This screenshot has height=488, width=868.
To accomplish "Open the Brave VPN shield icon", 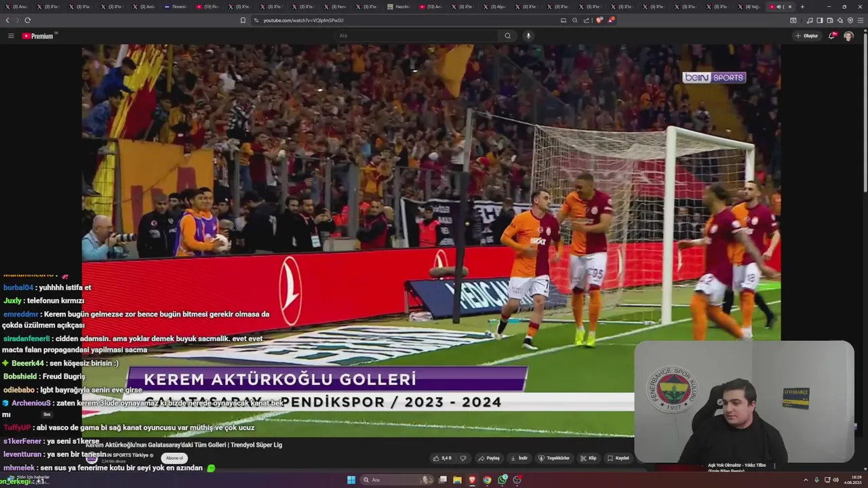I will click(850, 20).
